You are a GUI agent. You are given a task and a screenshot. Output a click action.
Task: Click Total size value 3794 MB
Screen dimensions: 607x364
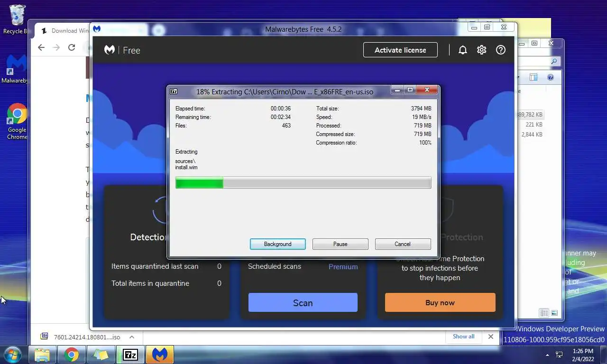click(421, 109)
